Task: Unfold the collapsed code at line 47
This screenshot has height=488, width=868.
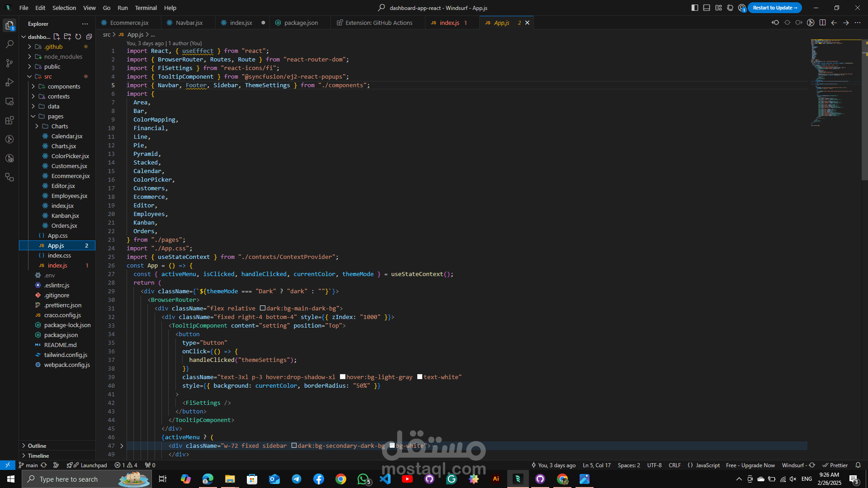Action: [122, 446]
